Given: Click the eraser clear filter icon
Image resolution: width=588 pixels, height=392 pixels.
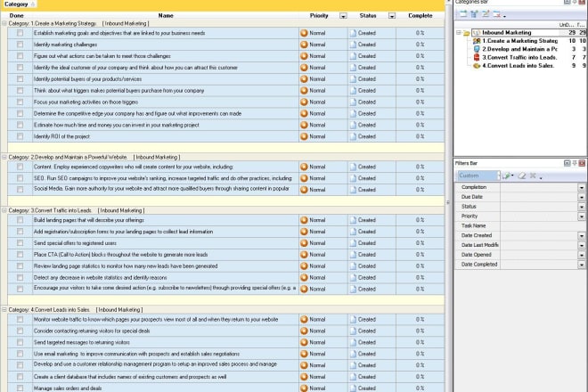Looking at the screenshot, I should click(521, 176).
